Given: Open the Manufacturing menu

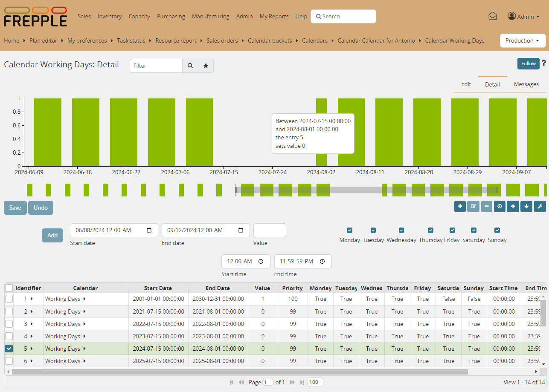Looking at the screenshot, I should [210, 16].
